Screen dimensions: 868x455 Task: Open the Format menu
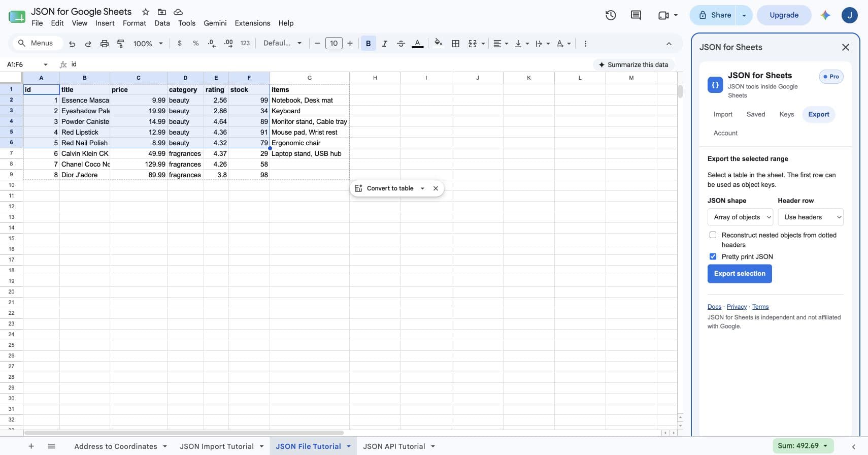click(x=135, y=23)
